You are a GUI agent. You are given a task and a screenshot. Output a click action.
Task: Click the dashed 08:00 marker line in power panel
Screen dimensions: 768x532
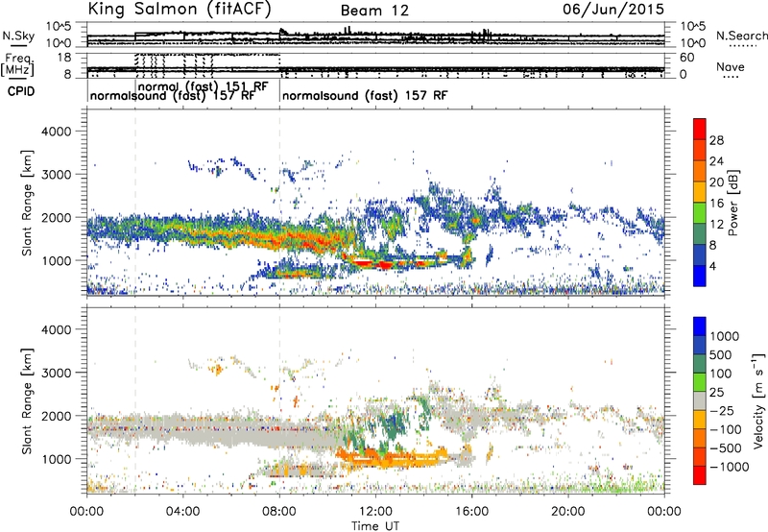coord(279,202)
